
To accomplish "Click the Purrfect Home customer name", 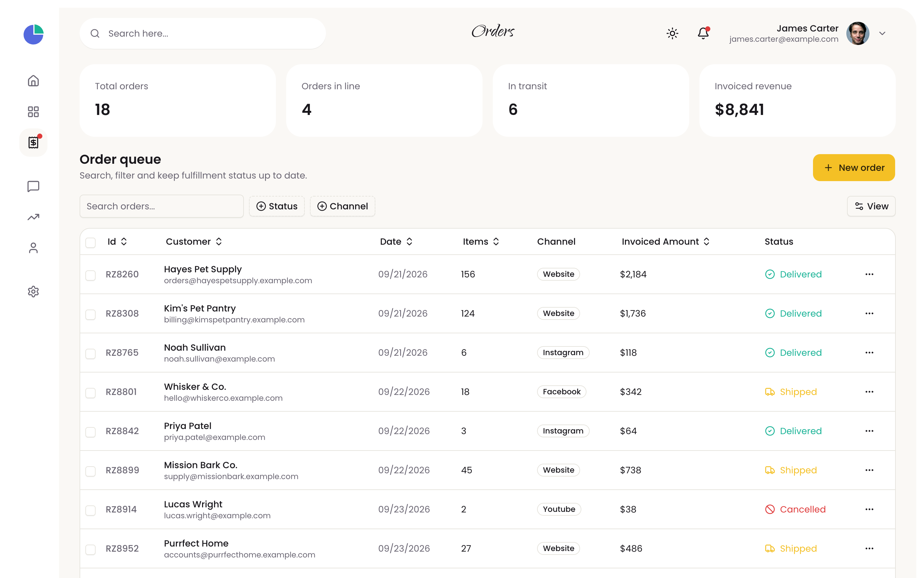I will tap(196, 543).
